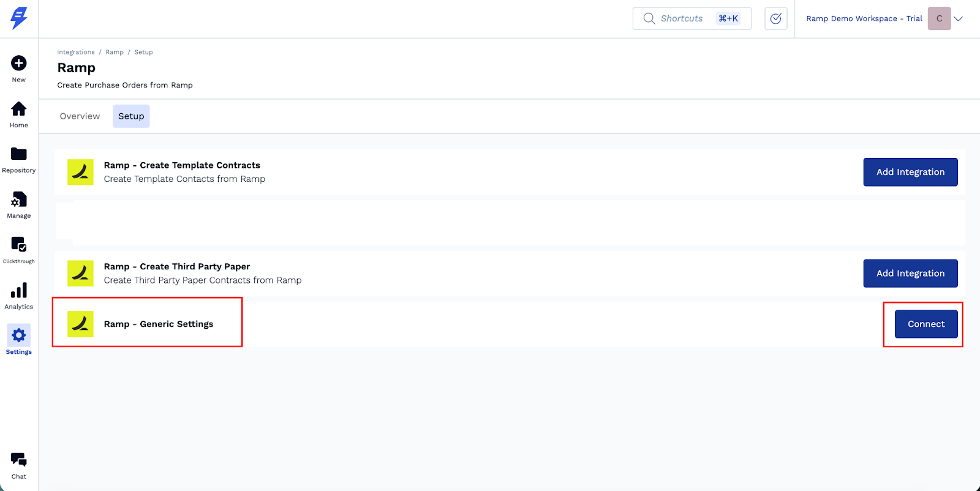This screenshot has width=980, height=491.
Task: Select the Setup tab
Action: pyautogui.click(x=131, y=116)
